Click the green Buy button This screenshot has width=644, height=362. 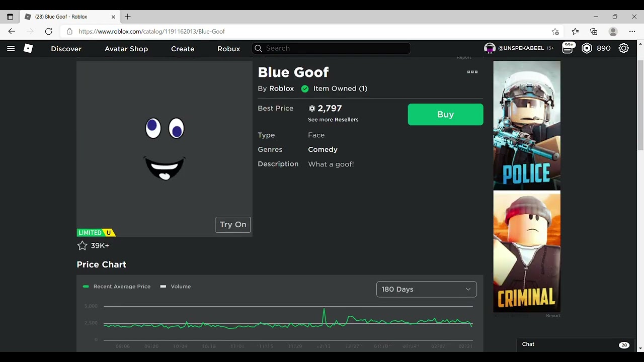445,115
